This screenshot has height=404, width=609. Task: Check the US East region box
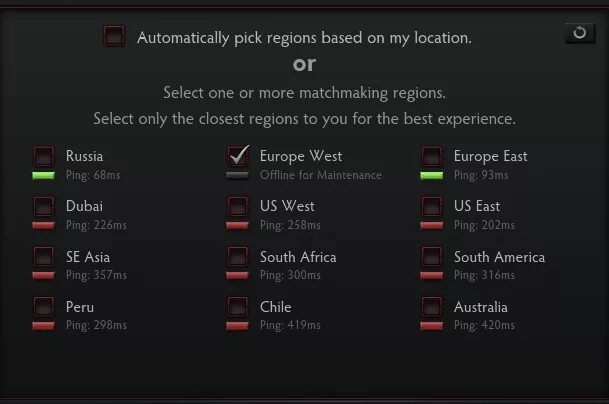point(432,206)
